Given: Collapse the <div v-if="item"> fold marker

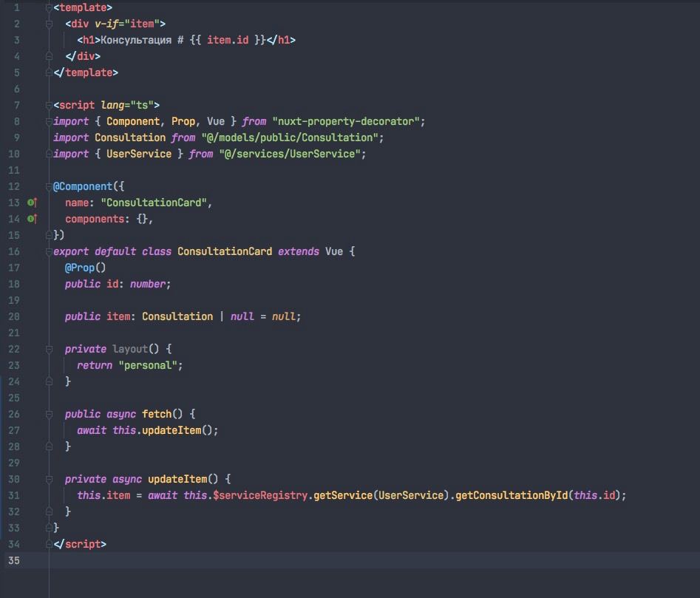Looking at the screenshot, I should tap(49, 24).
